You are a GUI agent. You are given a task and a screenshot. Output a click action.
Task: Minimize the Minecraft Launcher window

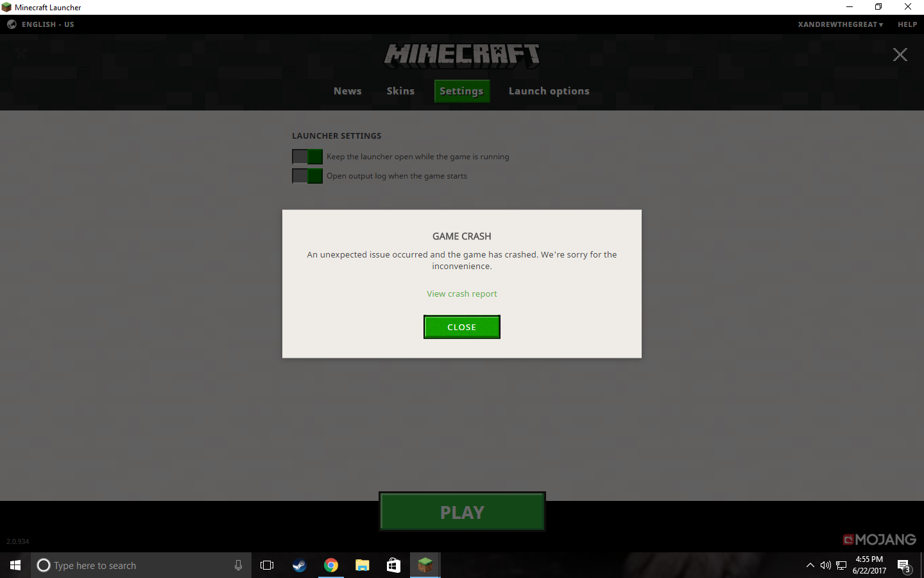click(850, 7)
